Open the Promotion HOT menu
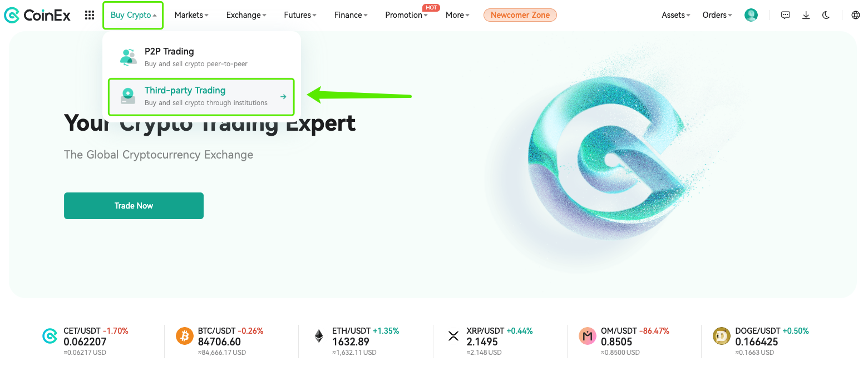 pyautogui.click(x=406, y=15)
